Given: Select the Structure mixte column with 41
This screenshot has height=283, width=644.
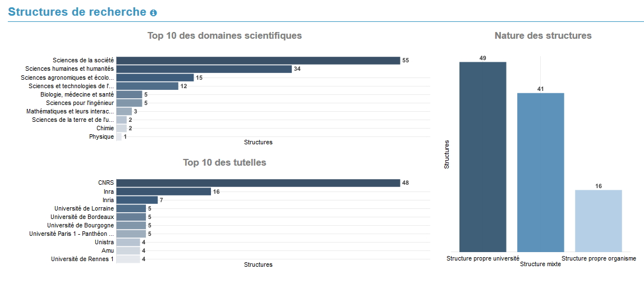Looking at the screenshot, I should click(541, 172).
